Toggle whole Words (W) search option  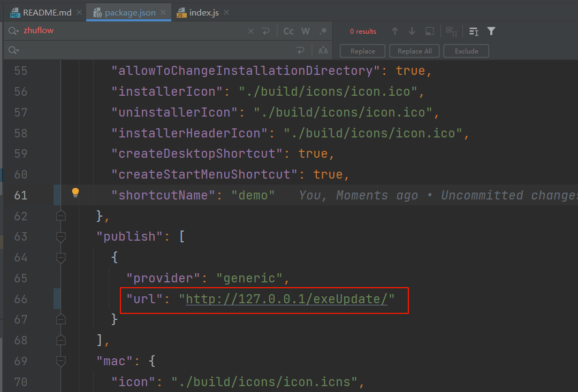[306, 31]
